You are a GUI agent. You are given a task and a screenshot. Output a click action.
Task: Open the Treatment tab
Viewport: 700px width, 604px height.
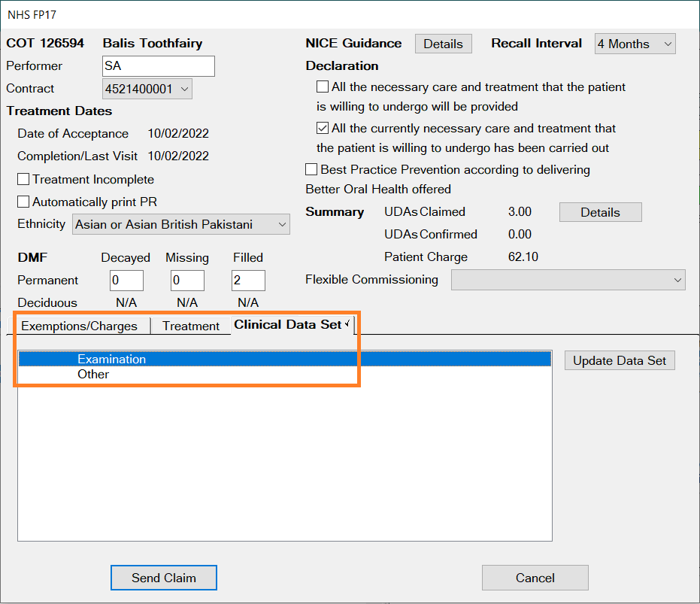190,326
